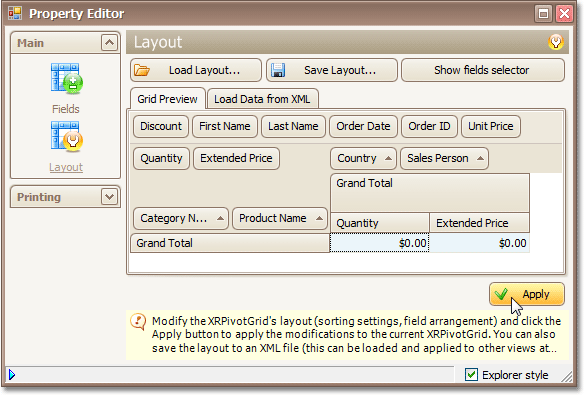Click Show fields selector button

click(x=483, y=70)
